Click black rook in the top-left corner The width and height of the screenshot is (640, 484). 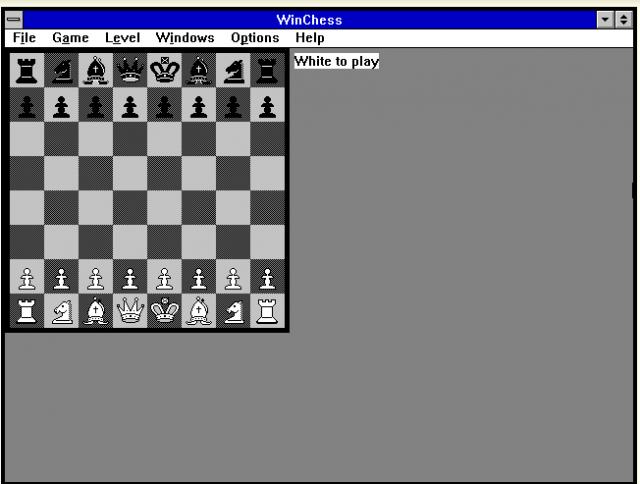tap(27, 71)
